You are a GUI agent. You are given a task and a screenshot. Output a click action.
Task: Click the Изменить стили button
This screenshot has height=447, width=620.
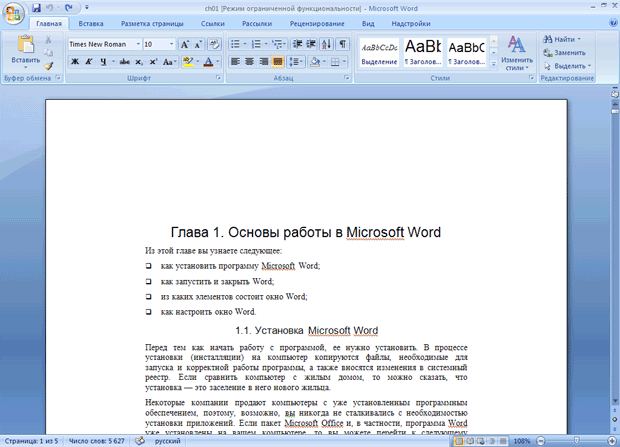point(516,53)
